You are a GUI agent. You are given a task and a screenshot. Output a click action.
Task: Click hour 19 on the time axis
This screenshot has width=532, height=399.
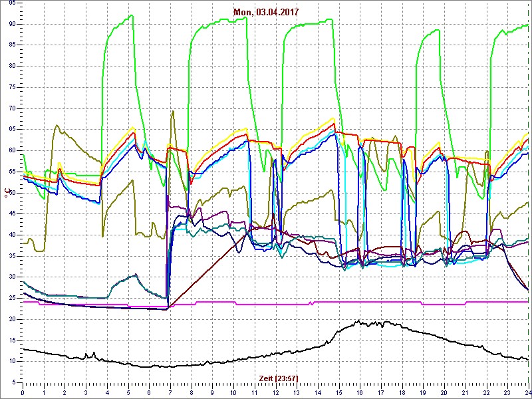423,393
